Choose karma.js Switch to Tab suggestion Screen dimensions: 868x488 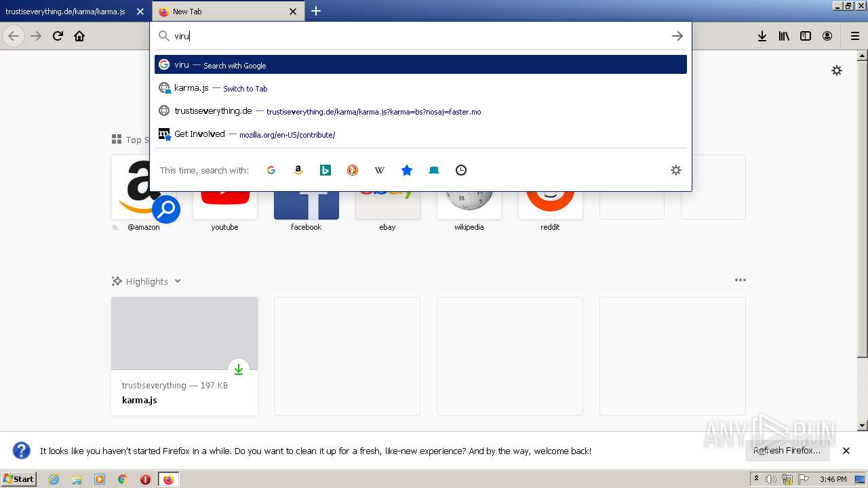[x=420, y=88]
